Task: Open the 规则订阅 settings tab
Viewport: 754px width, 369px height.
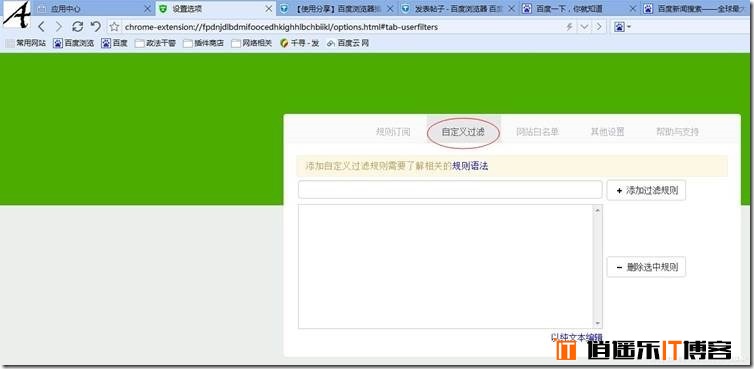Action: click(x=393, y=132)
